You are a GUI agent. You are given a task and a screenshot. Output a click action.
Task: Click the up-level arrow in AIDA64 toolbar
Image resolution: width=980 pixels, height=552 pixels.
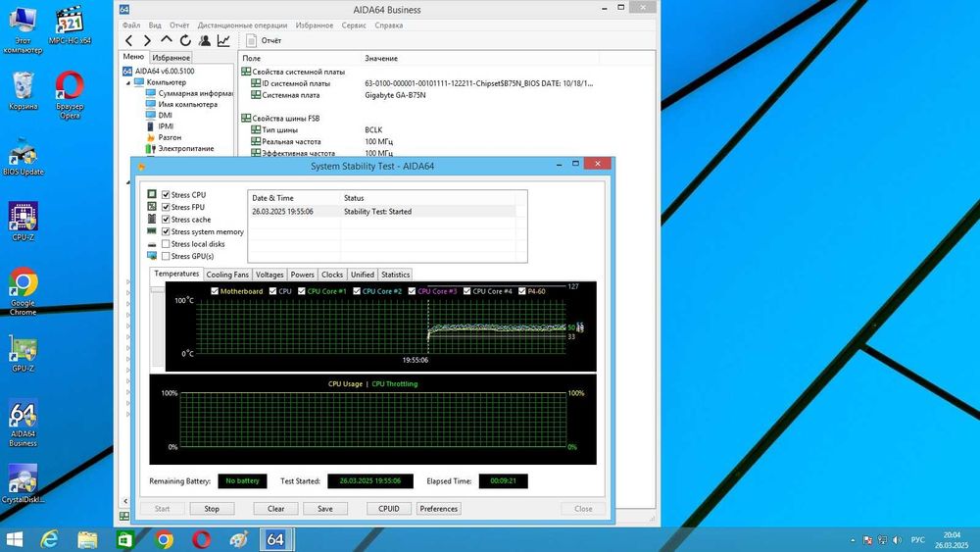167,40
